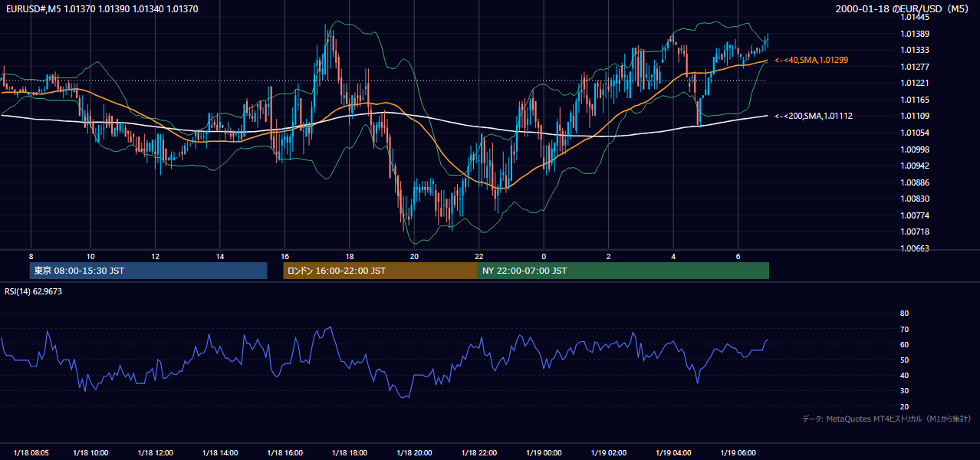Click the MetaQuotes MT4 data source credit
Image resolution: width=980 pixels, height=460 pixels.
point(886,419)
